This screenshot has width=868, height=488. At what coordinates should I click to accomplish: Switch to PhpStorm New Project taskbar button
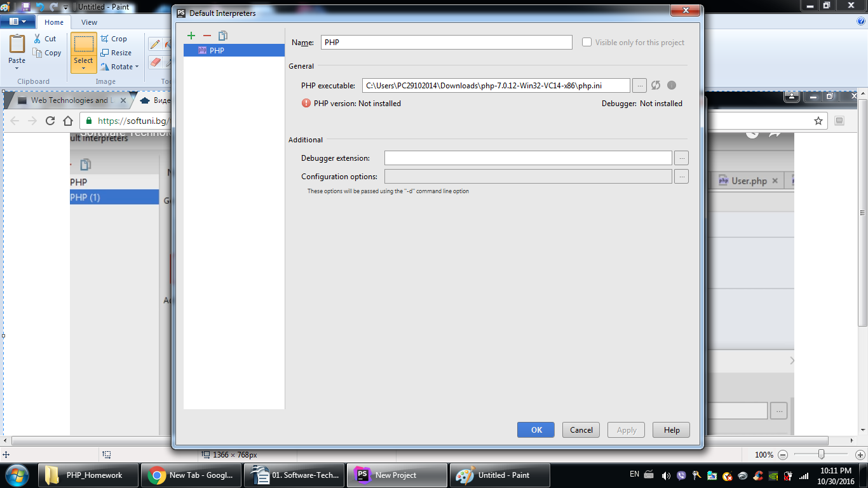[x=397, y=475]
